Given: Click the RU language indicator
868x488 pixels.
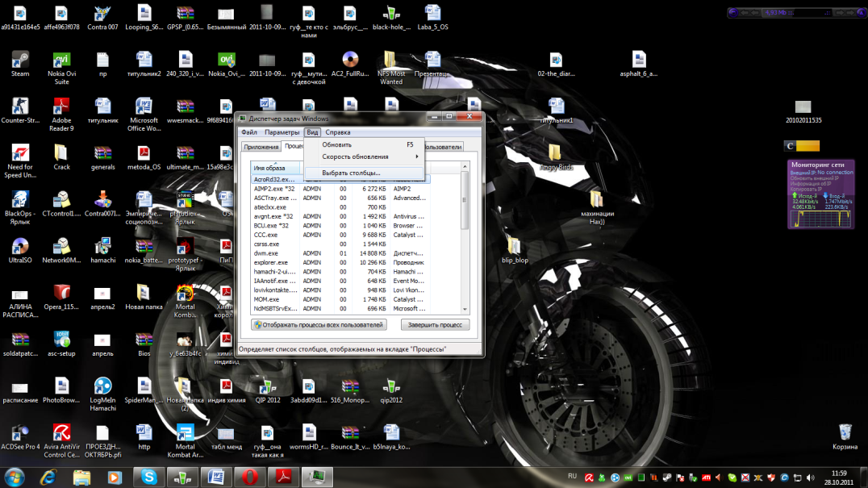Looking at the screenshot, I should pos(573,476).
